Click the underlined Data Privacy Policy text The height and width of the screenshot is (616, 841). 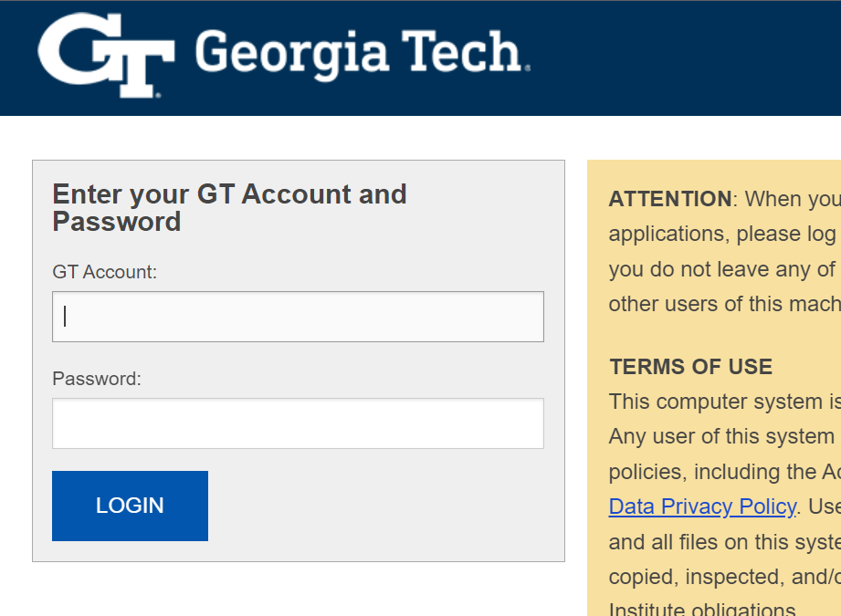(x=702, y=506)
